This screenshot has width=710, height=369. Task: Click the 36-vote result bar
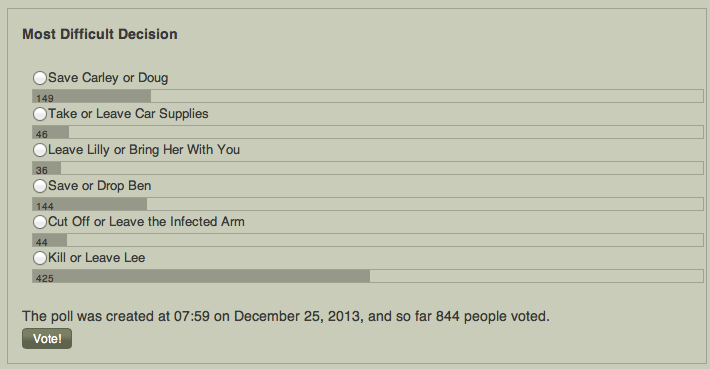(x=368, y=168)
